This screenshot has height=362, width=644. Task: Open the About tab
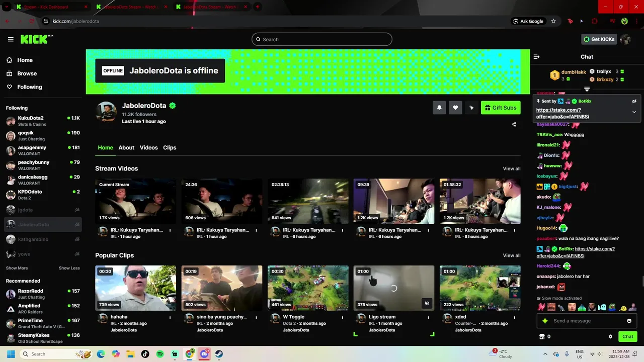(x=126, y=148)
